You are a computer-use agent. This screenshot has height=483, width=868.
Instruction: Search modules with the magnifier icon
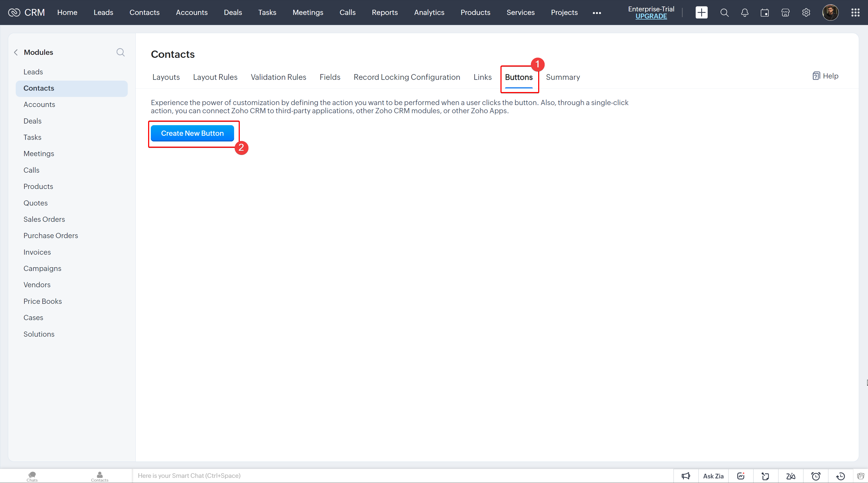click(x=120, y=52)
